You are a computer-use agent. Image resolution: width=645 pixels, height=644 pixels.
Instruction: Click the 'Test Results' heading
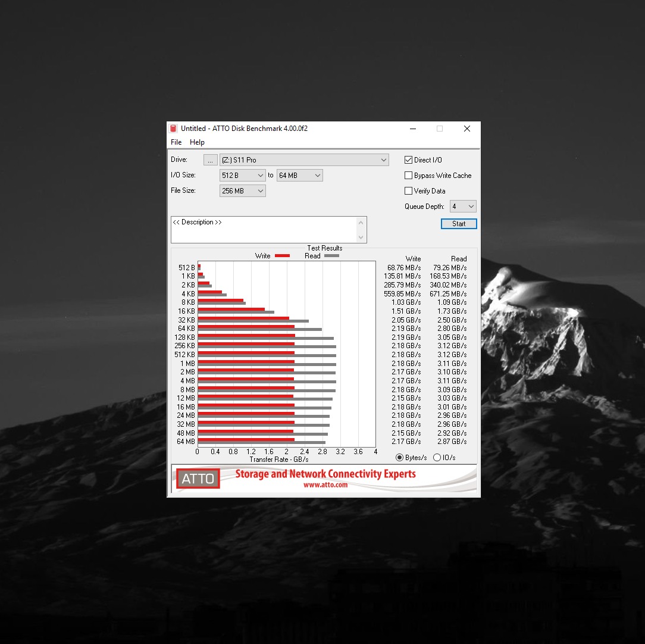coord(324,248)
